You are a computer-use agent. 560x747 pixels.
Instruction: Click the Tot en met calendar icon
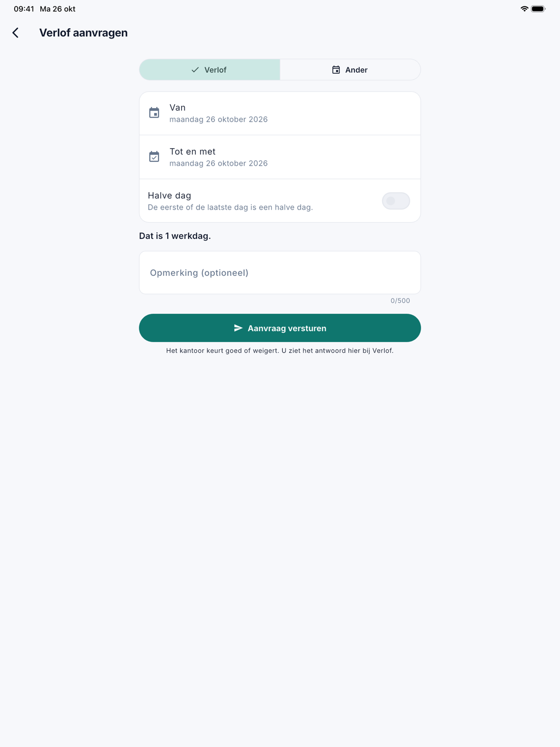point(154,157)
